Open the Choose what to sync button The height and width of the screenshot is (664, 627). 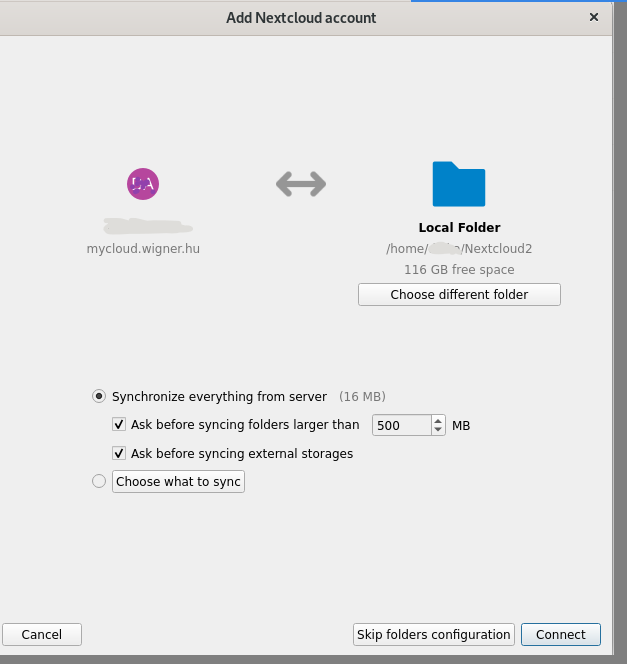[178, 481]
